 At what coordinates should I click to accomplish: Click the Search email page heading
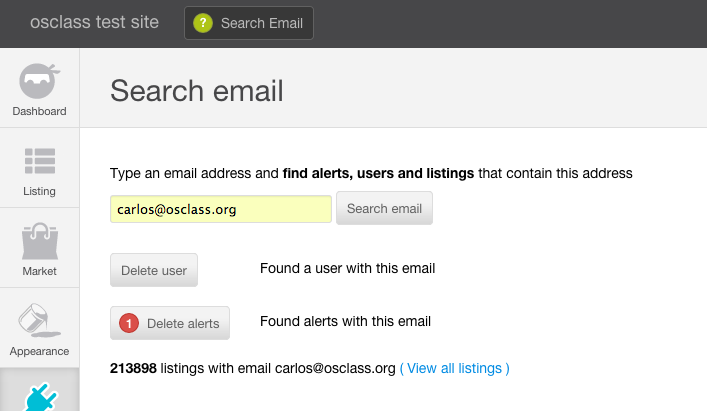point(197,91)
